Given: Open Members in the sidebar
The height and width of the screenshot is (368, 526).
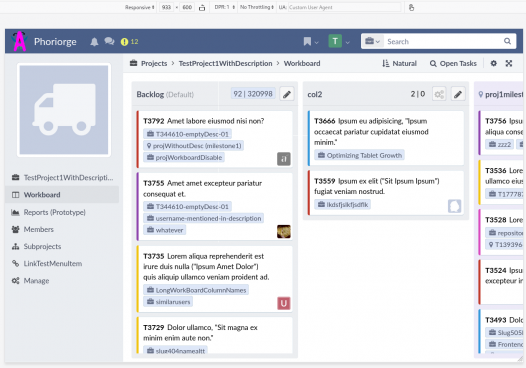Looking at the screenshot, I should point(62,229).
